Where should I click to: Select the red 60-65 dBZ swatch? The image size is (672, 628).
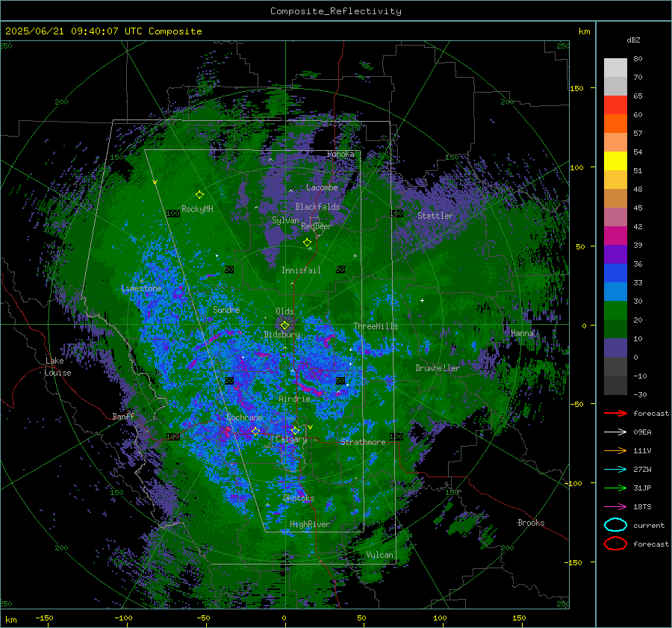point(615,105)
